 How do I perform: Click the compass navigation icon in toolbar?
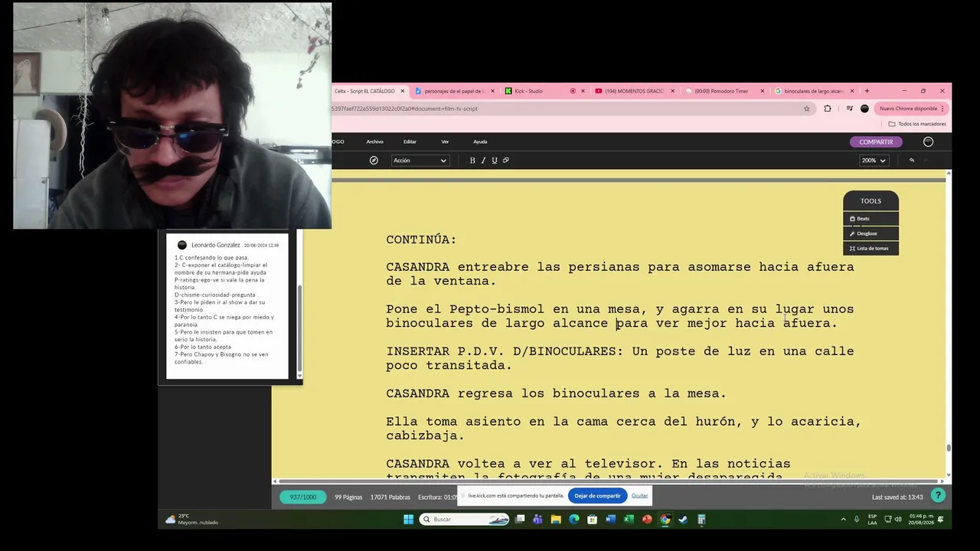pyautogui.click(x=374, y=161)
